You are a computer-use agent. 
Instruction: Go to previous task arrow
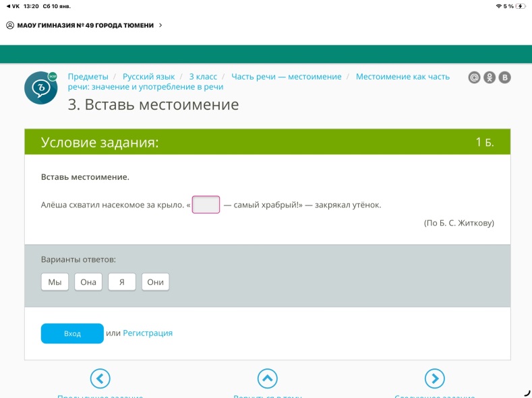point(100,378)
